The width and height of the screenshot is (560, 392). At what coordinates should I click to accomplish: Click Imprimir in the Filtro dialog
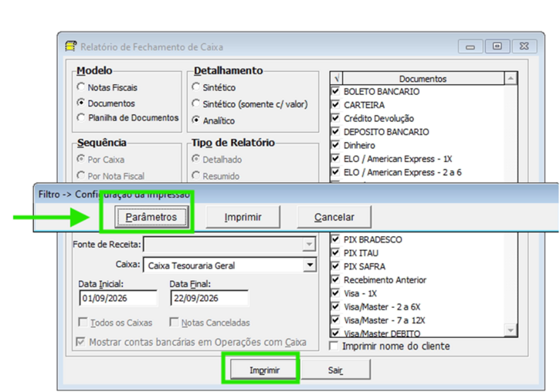243,217
